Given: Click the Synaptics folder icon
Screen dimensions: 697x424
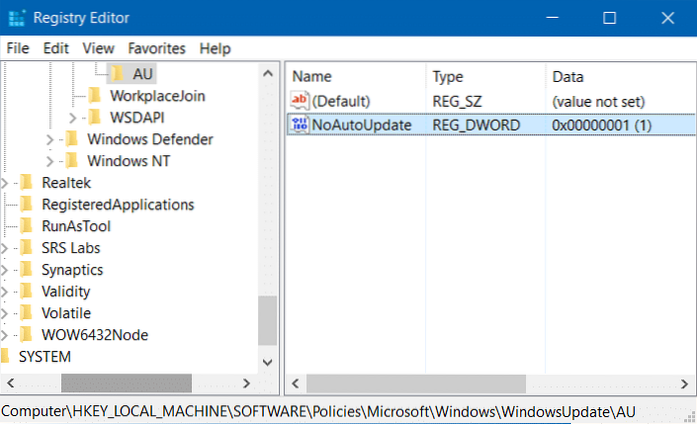Looking at the screenshot, I should point(27,270).
